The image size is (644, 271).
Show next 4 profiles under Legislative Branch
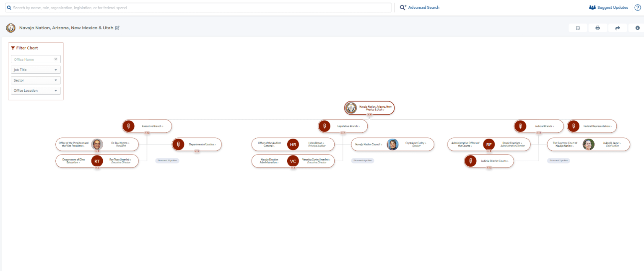pyautogui.click(x=363, y=160)
